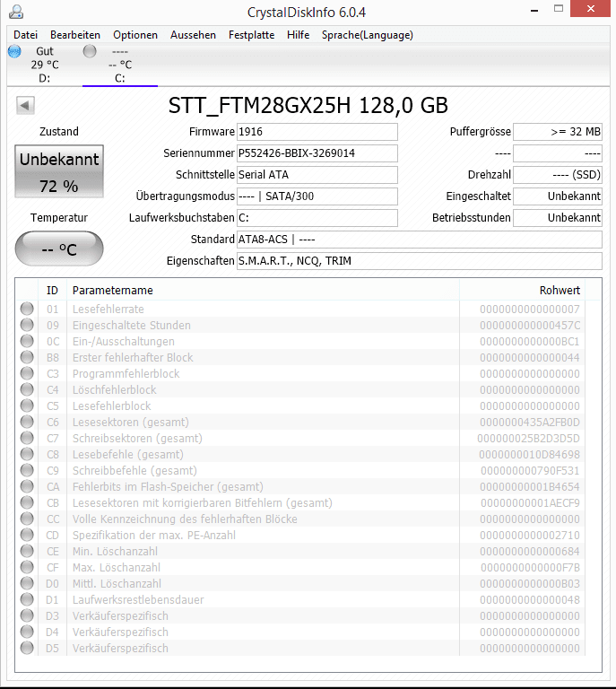Open the Hilfe menu
Image resolution: width=616 pixels, height=689 pixels.
298,35
